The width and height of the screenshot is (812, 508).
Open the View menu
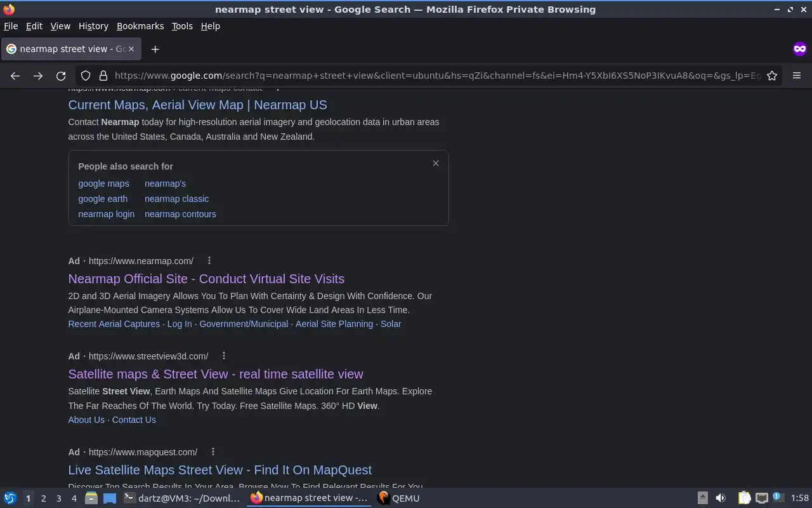coord(60,26)
